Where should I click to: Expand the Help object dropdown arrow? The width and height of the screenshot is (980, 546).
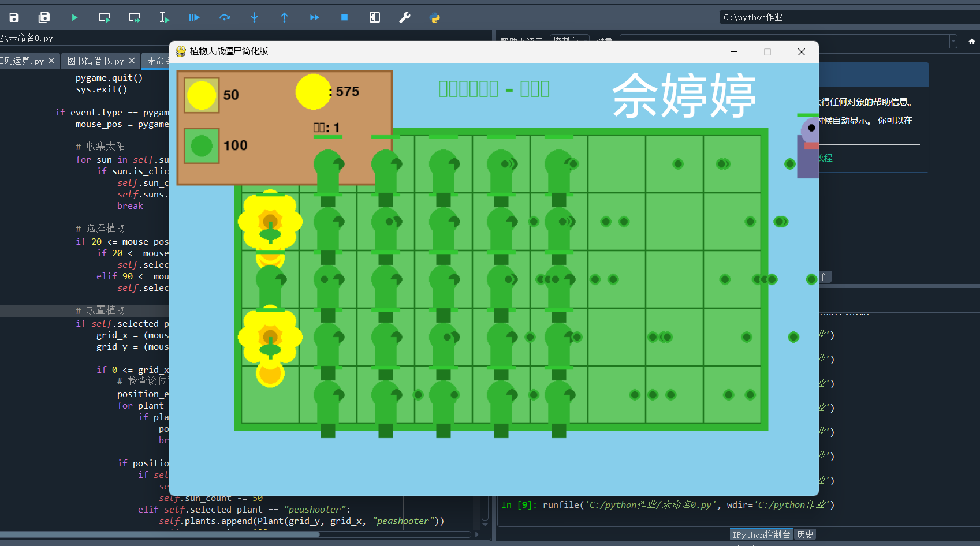coord(953,41)
